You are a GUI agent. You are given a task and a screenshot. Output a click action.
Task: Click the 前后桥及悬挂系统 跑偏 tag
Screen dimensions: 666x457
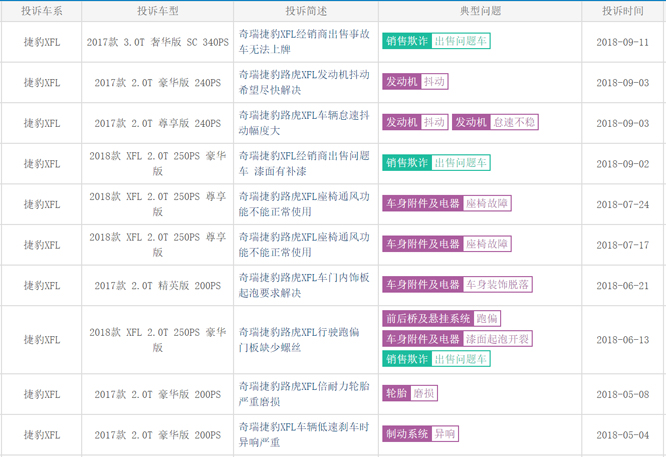coord(442,319)
